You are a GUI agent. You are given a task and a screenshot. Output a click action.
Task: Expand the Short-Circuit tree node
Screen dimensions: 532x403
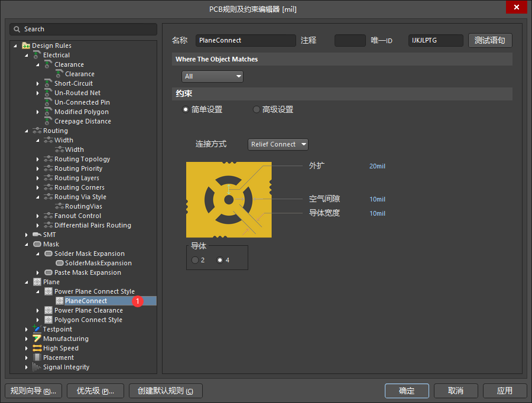pyautogui.click(x=38, y=83)
